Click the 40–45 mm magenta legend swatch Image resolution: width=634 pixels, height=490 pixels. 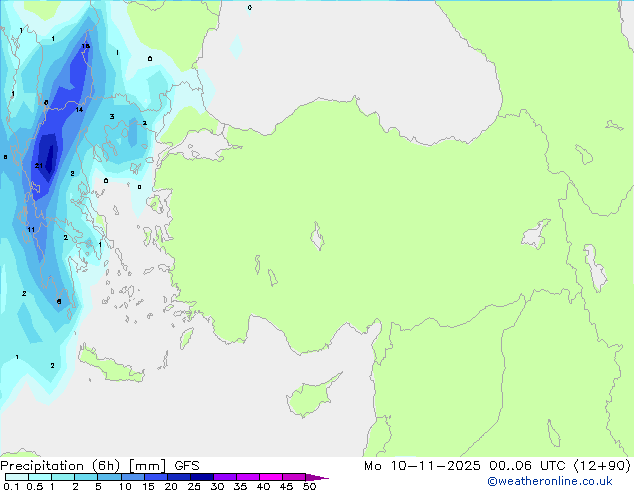click(271, 477)
